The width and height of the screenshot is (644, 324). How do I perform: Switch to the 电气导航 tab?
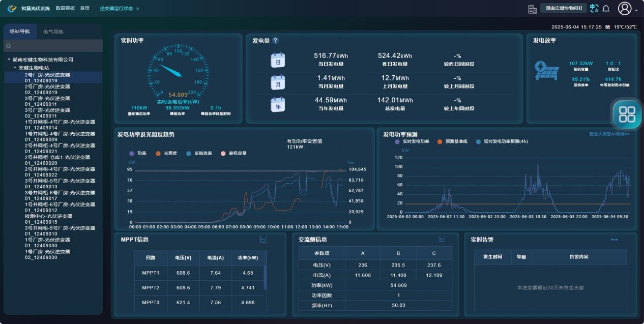coord(53,32)
